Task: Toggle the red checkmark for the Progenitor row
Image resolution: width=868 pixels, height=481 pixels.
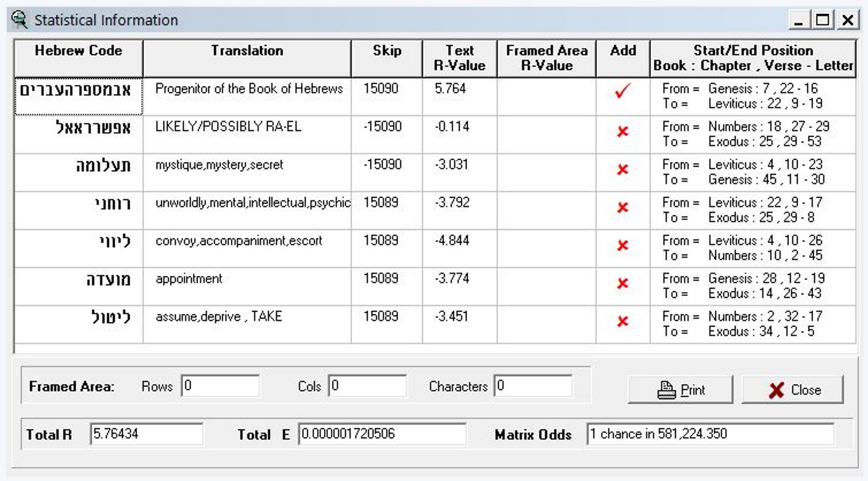Action: 623,91
